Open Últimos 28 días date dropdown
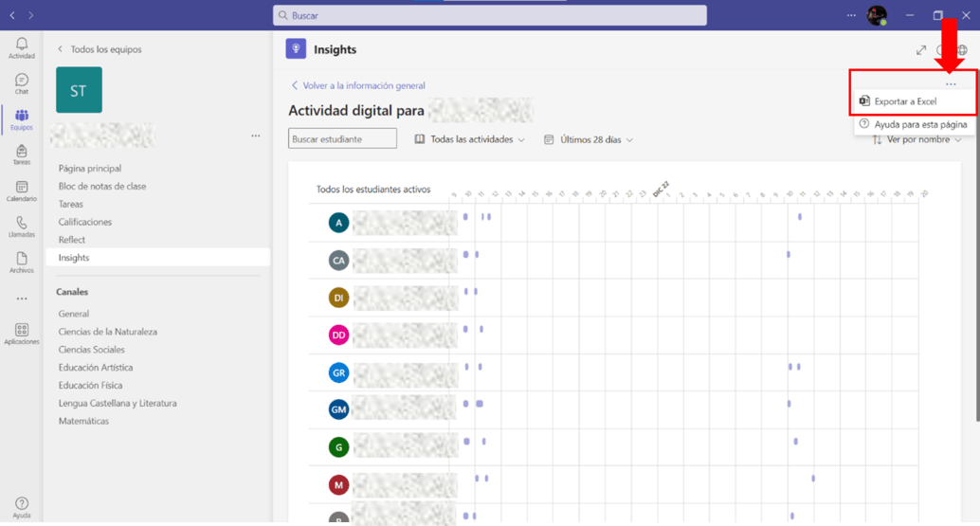980x526 pixels. coord(589,139)
